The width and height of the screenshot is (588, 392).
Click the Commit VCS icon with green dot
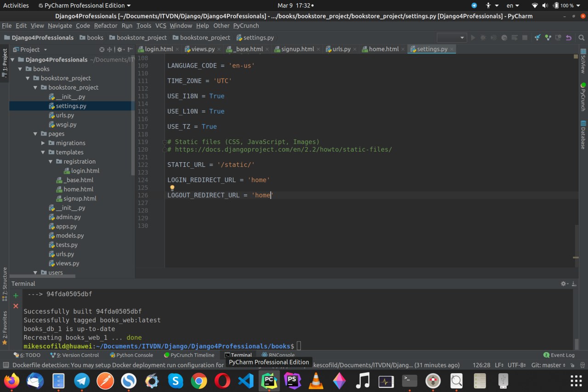tap(548, 38)
